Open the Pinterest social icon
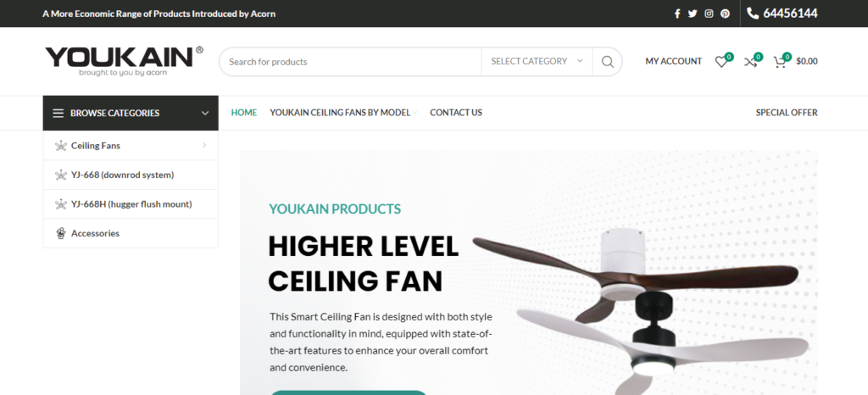 click(726, 14)
